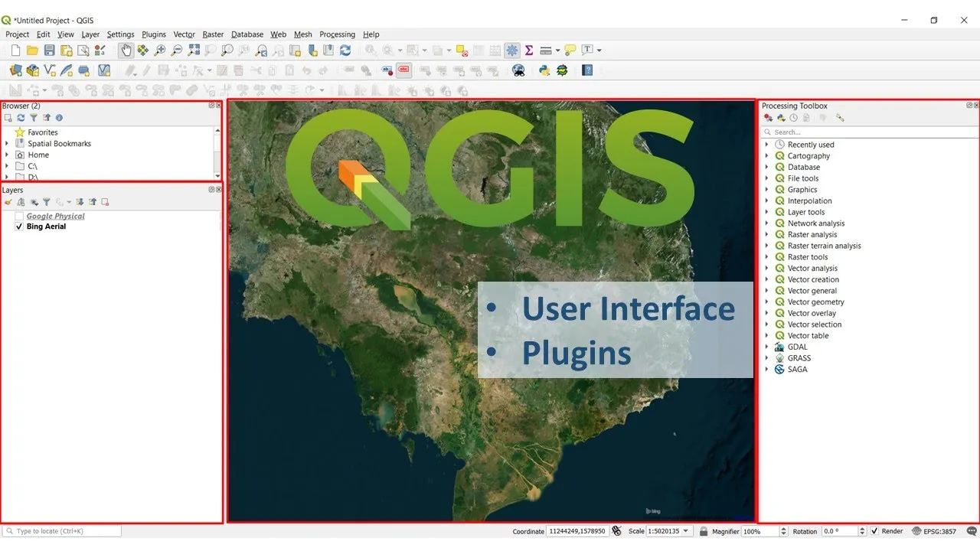The height and width of the screenshot is (551, 980).
Task: Click the EPSG:3857 CRS status icon
Action: [933, 531]
